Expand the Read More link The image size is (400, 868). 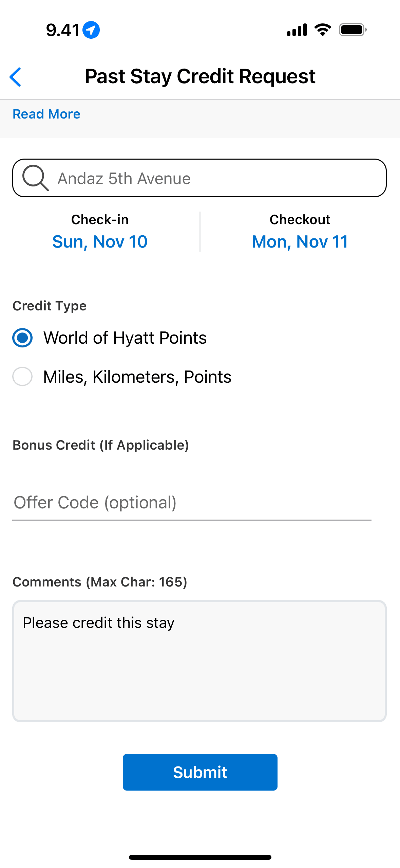pyautogui.click(x=46, y=114)
